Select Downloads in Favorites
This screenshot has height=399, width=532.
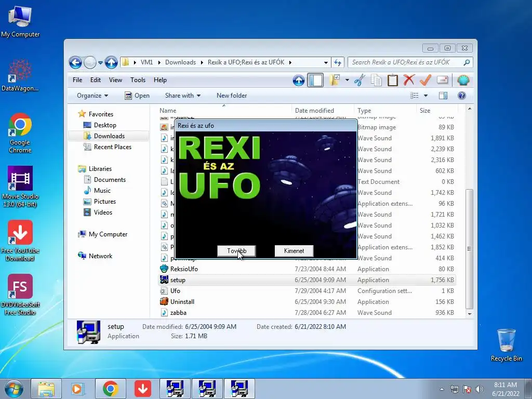109,136
